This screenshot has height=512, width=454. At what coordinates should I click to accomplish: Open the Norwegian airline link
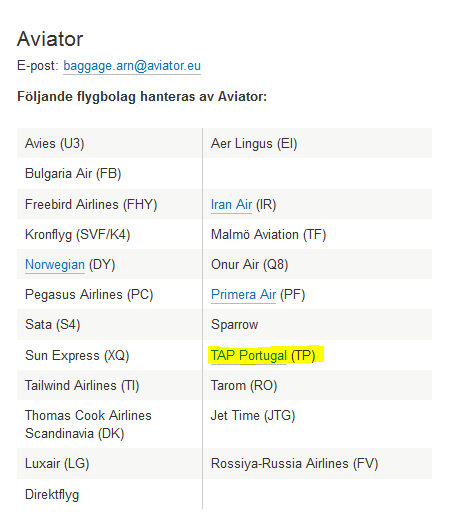click(x=55, y=264)
